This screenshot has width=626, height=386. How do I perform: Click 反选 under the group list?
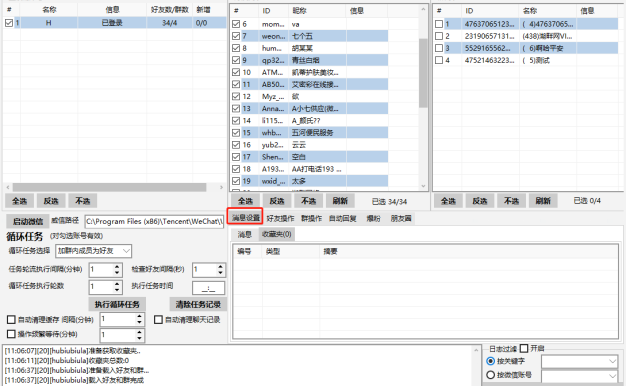479,201
